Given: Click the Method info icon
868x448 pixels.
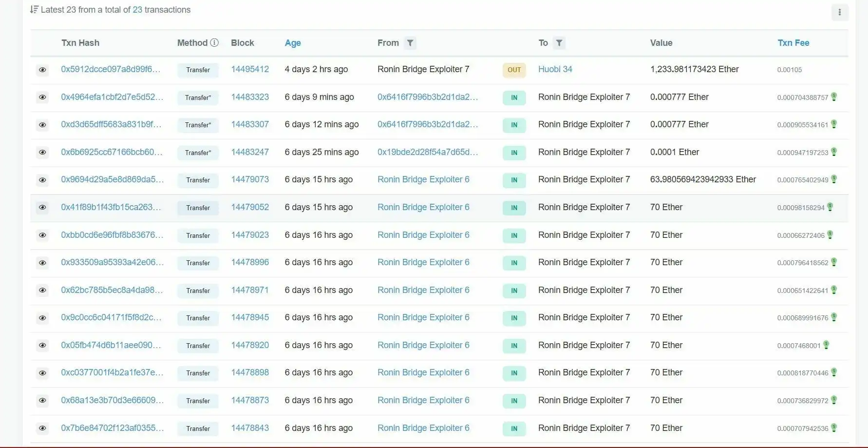Looking at the screenshot, I should [214, 42].
